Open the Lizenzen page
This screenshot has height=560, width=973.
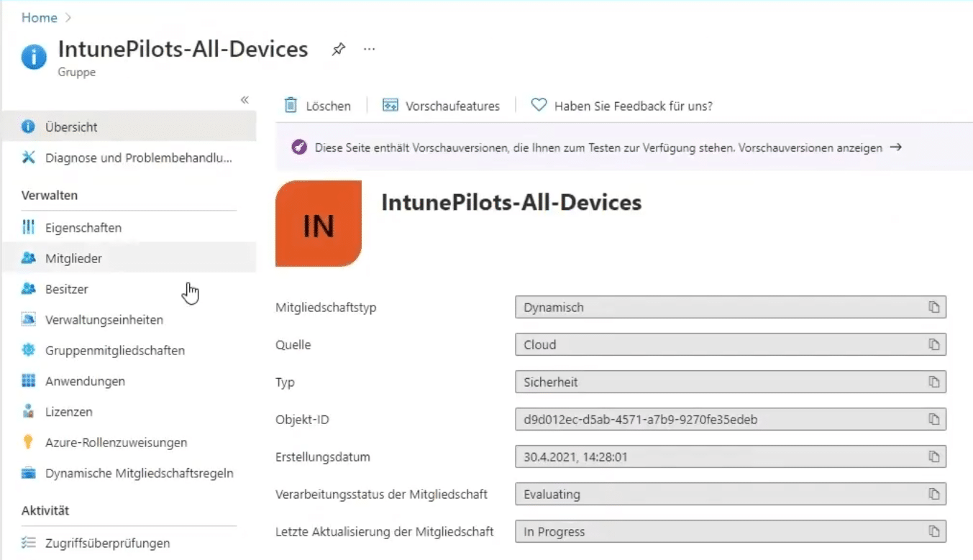128,412
